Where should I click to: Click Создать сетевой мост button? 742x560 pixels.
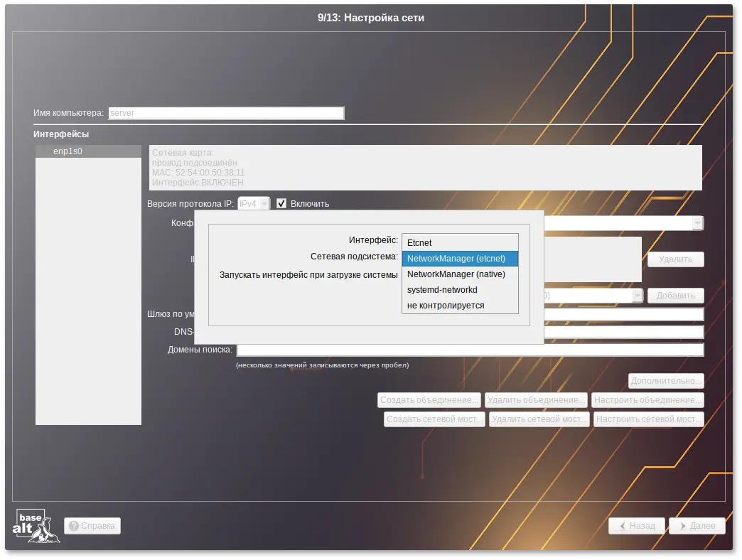434,419
